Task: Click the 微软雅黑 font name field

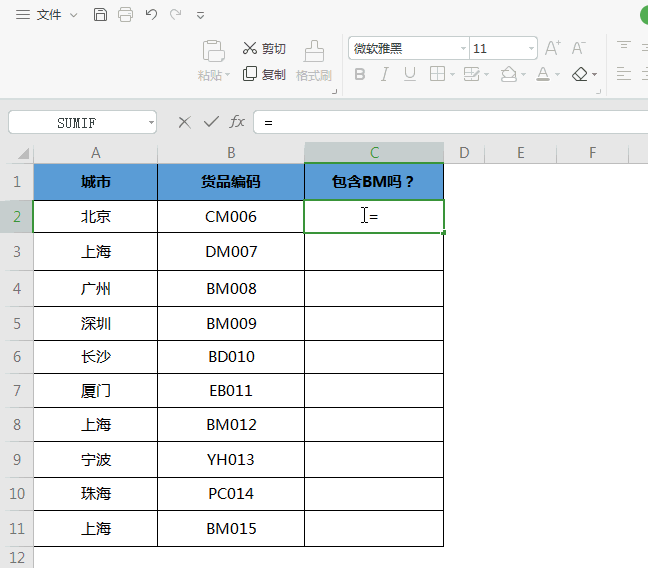Action: coord(403,48)
